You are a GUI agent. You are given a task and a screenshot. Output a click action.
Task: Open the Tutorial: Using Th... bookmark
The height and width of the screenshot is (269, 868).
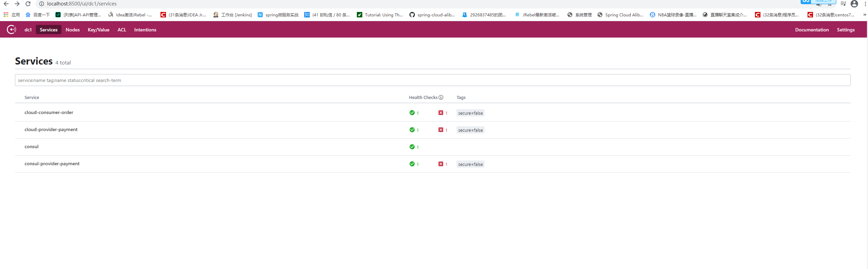point(380,15)
